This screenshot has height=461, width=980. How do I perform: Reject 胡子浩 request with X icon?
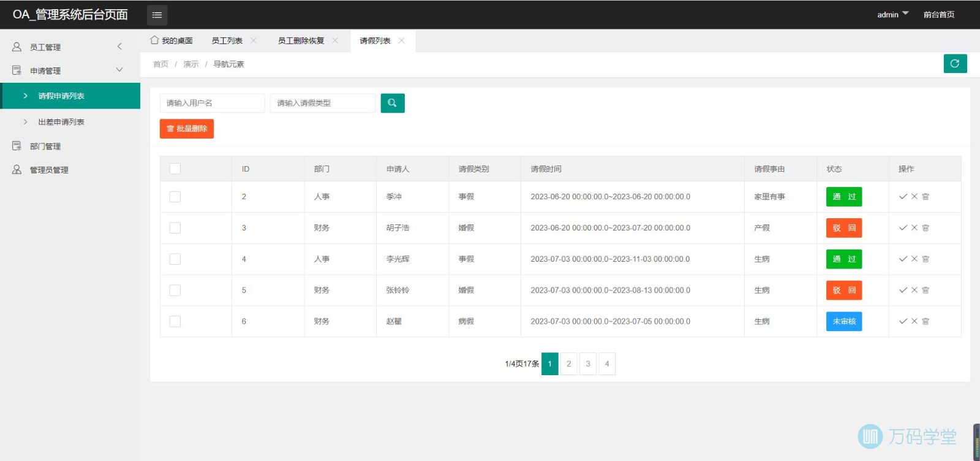click(x=914, y=228)
